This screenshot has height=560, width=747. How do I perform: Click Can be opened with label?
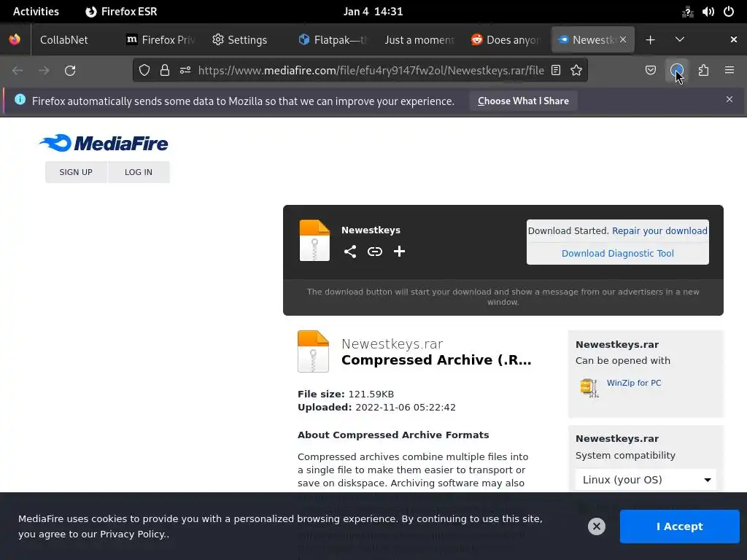[x=623, y=360]
